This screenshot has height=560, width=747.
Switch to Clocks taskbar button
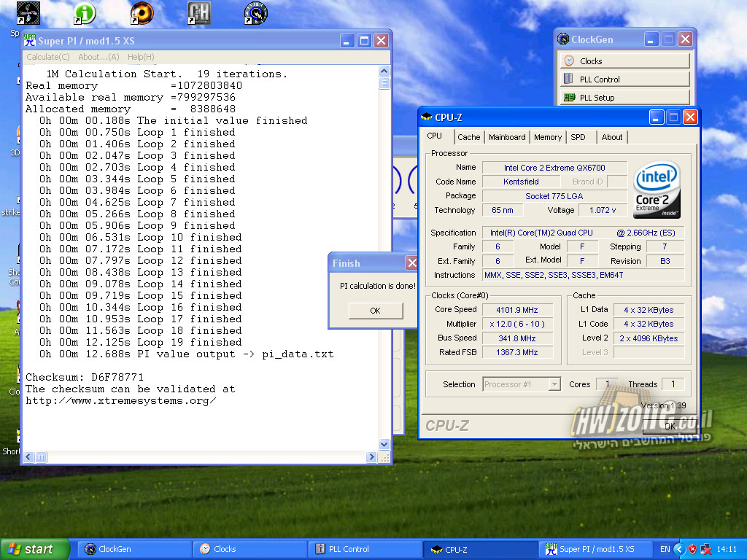pyautogui.click(x=251, y=549)
